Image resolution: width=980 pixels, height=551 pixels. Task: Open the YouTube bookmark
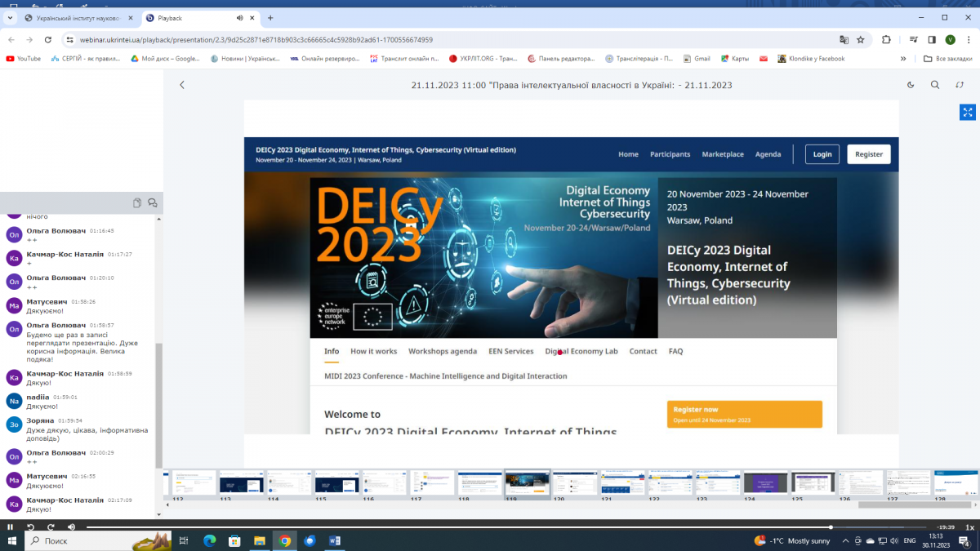(23, 59)
